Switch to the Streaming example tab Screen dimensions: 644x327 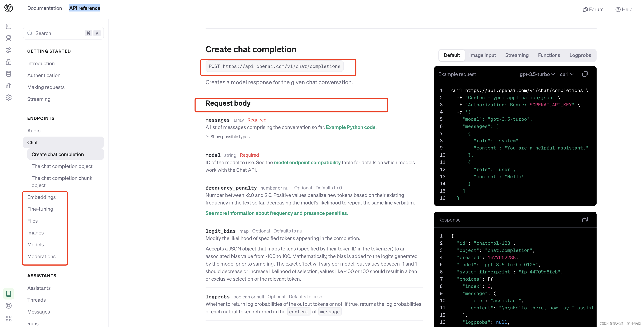[517, 55]
